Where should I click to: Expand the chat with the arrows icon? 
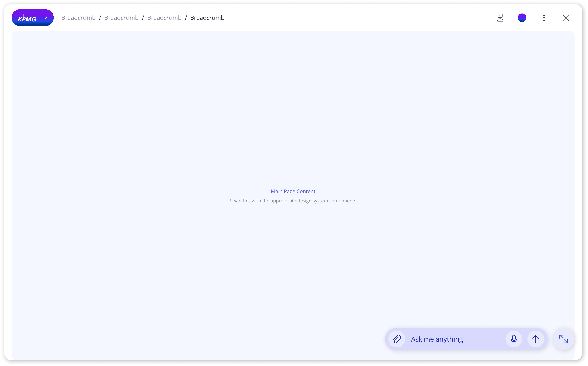click(564, 339)
